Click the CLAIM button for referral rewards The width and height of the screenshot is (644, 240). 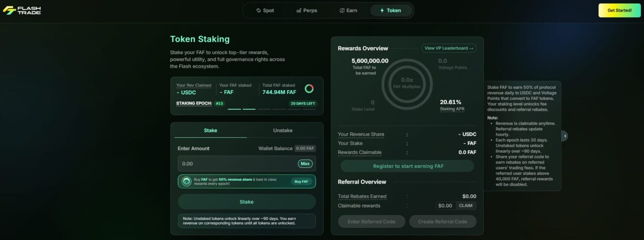466,206
